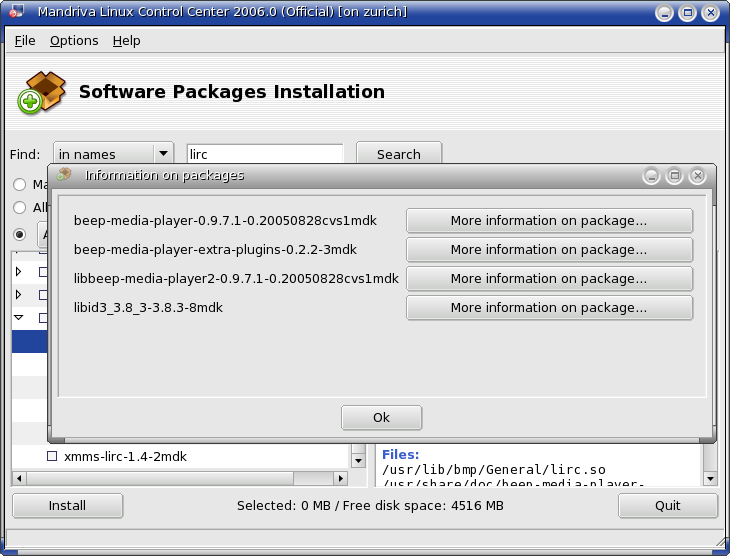Viewport: 730px width, 556px height.
Task: Click the Quit button
Action: [x=668, y=506]
